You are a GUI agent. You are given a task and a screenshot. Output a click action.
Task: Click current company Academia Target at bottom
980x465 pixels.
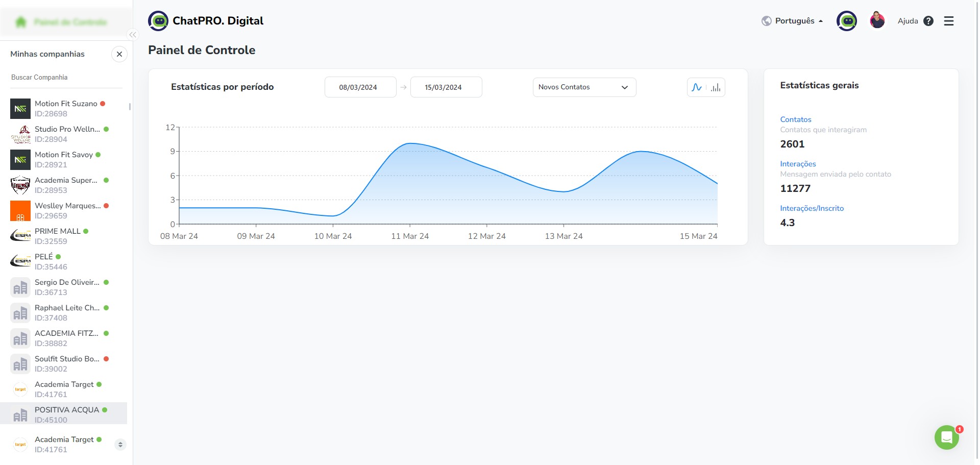click(x=64, y=445)
